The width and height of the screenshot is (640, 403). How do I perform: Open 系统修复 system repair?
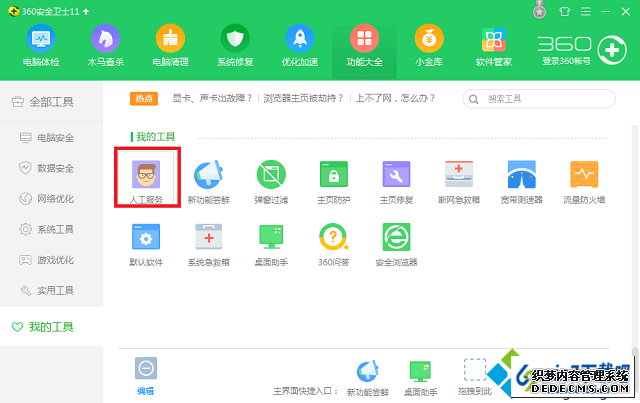tap(235, 45)
